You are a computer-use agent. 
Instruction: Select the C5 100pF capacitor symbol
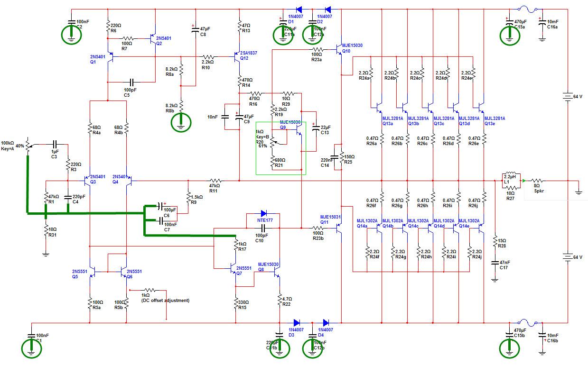pyautogui.click(x=133, y=82)
